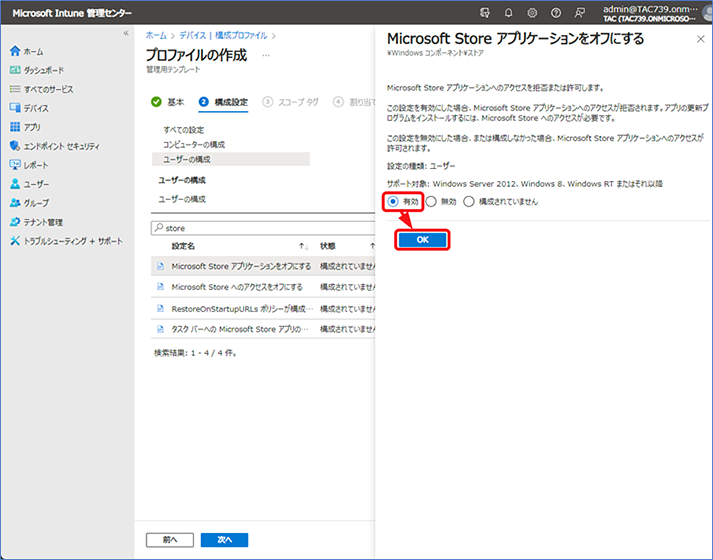The height and width of the screenshot is (560, 713).
Task: Open タスク バーへの Microsoft Store アプリ row
Action: (x=263, y=329)
